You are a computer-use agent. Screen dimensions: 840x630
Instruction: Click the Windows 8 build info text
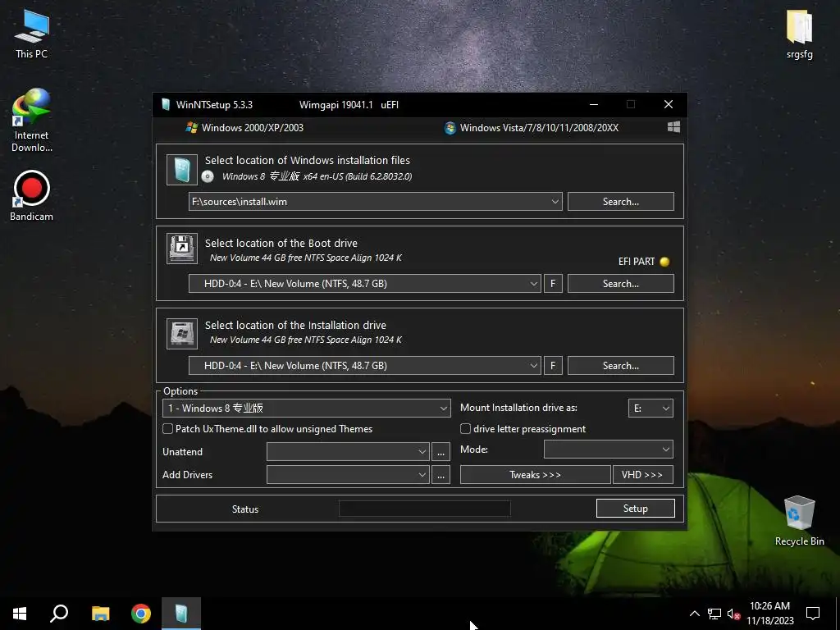pyautogui.click(x=317, y=176)
